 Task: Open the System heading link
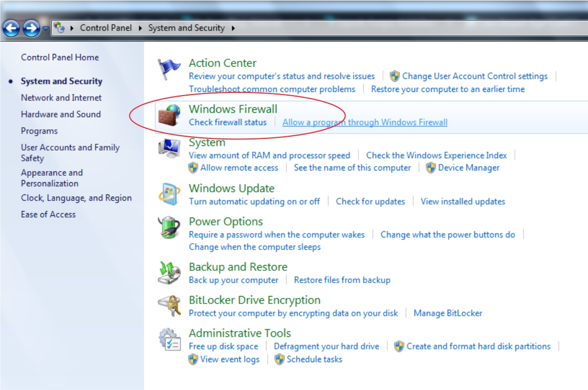pyautogui.click(x=207, y=143)
